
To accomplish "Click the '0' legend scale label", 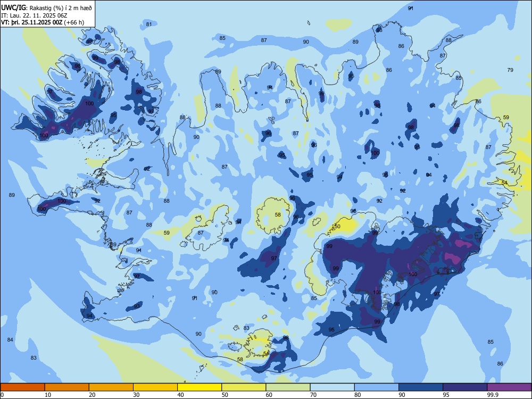I will pyautogui.click(x=2, y=395).
